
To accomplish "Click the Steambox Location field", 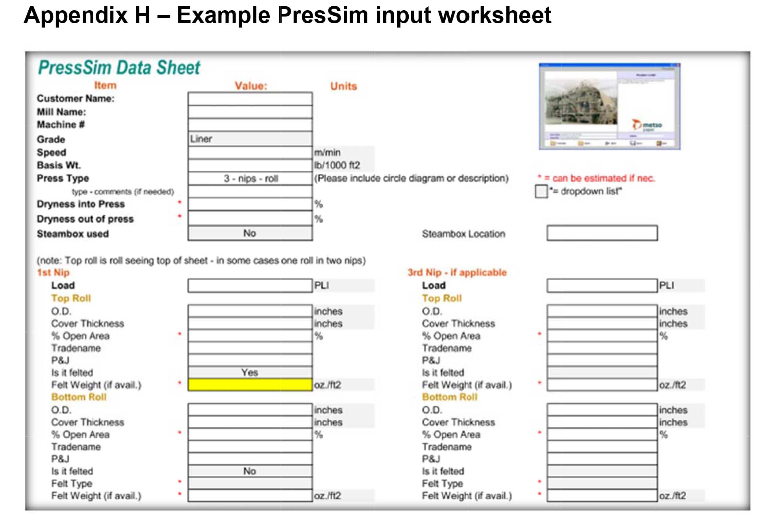I will pos(602,233).
